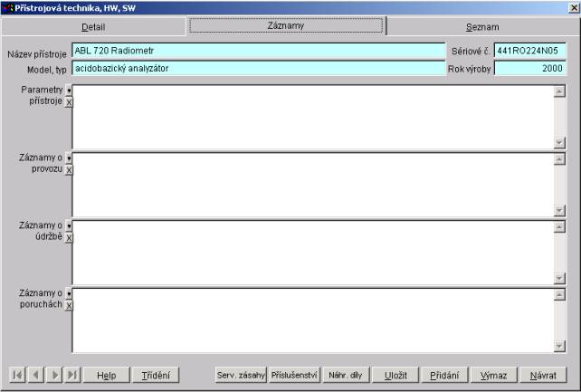
Task: Click dot button beside Parametry přístroje
Action: coord(70,91)
